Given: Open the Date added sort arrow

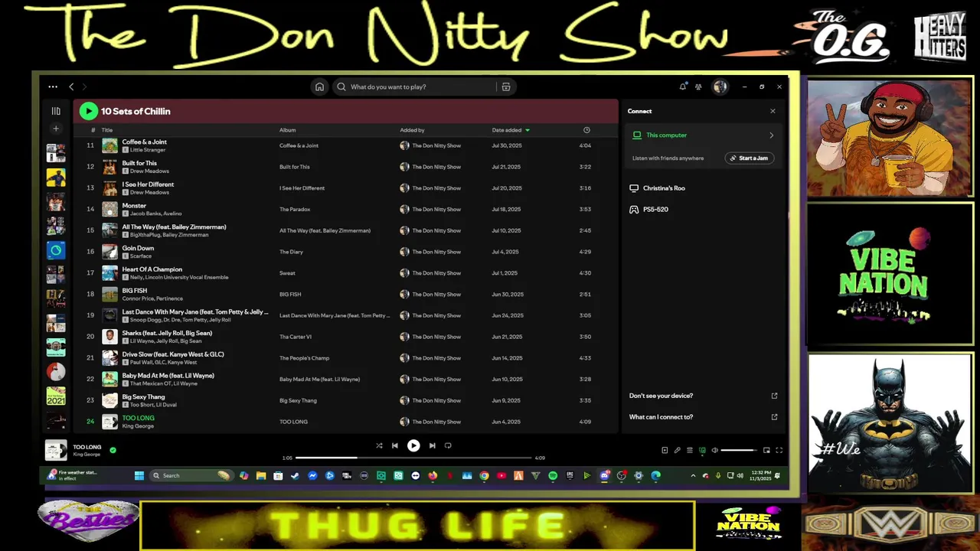Looking at the screenshot, I should coord(527,130).
